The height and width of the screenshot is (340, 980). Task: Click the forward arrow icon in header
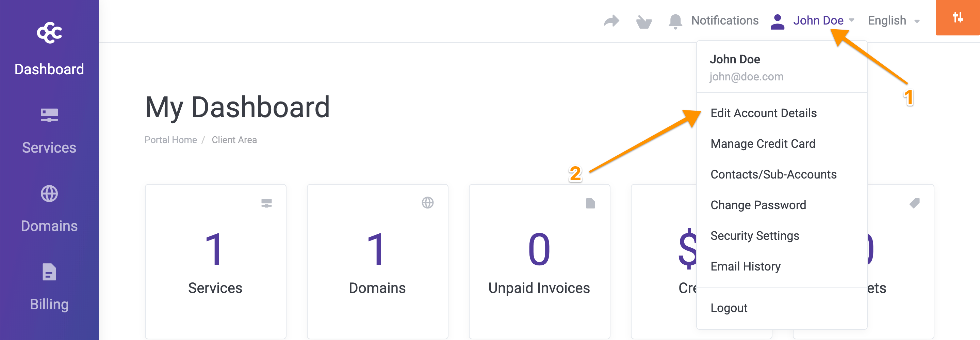pyautogui.click(x=611, y=20)
